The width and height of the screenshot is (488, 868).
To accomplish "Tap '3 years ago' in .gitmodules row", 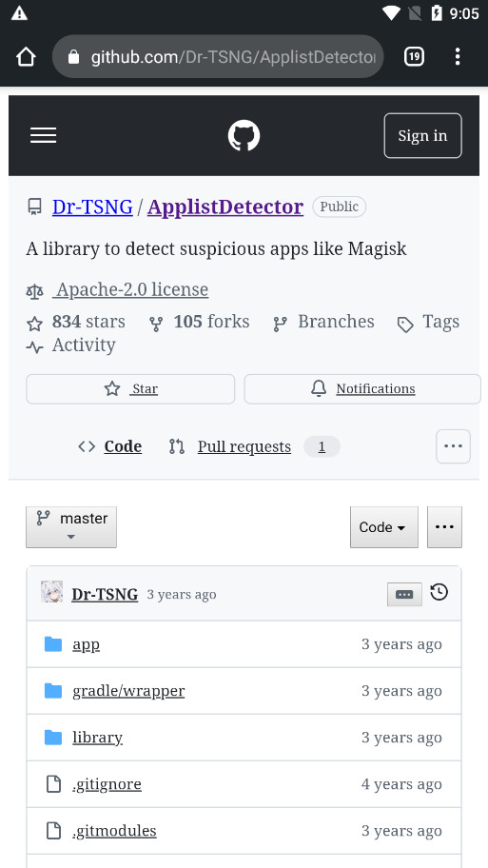I will pos(401,830).
